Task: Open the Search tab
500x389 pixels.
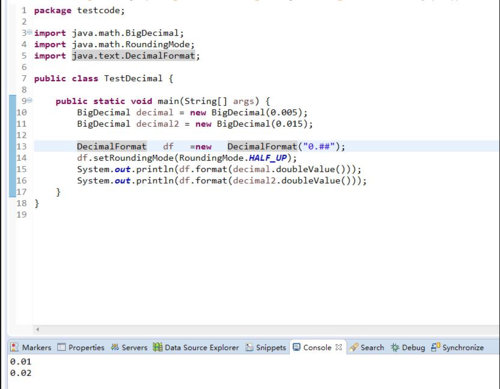Action: tap(367, 347)
